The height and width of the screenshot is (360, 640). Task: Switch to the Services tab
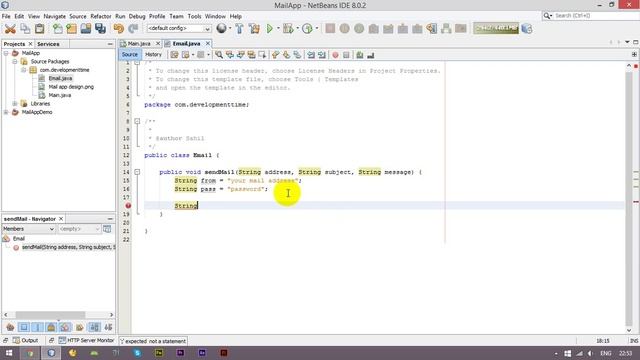[48, 44]
